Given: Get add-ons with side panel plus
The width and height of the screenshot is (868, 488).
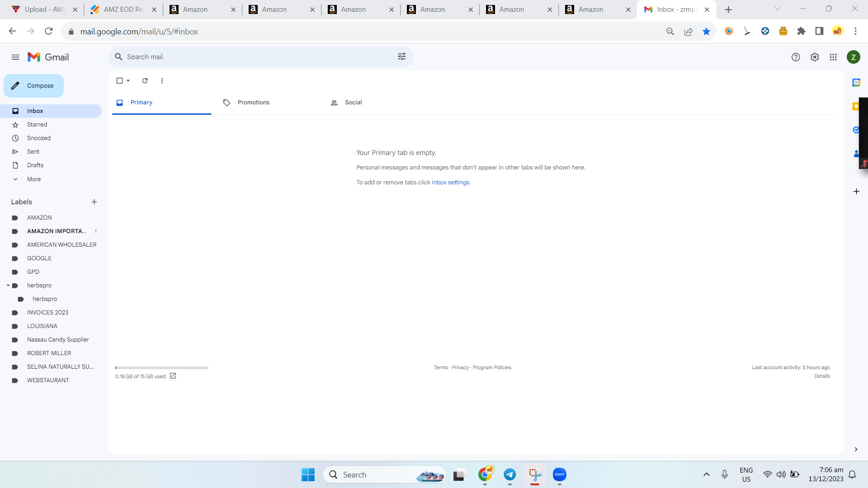Looking at the screenshot, I should click(856, 192).
